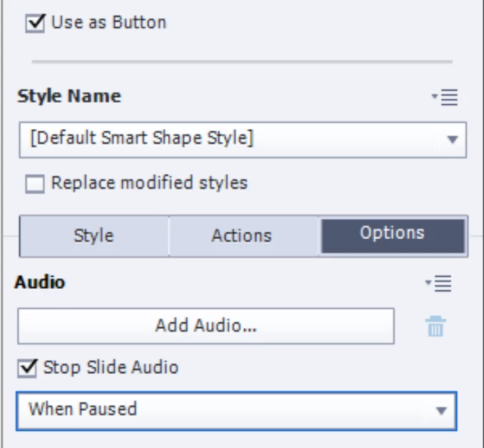This screenshot has height=448, width=484.
Task: Switch to the Actions tab
Action: pos(242,236)
